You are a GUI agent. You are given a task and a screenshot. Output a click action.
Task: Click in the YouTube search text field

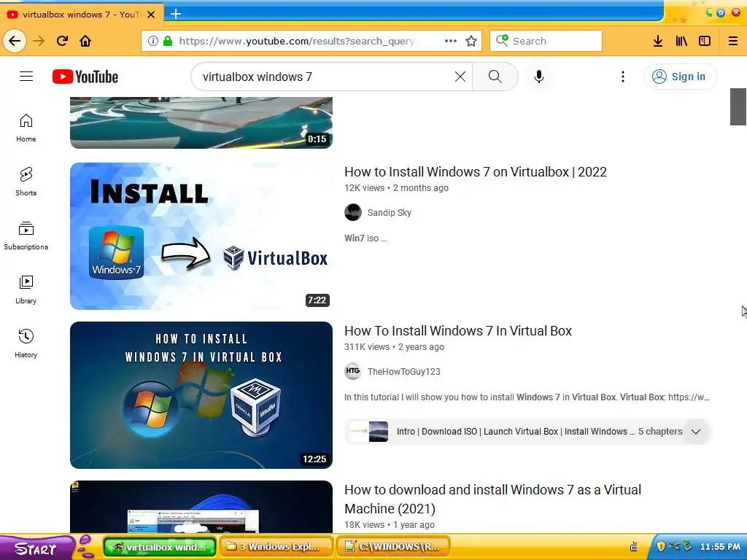tap(324, 77)
